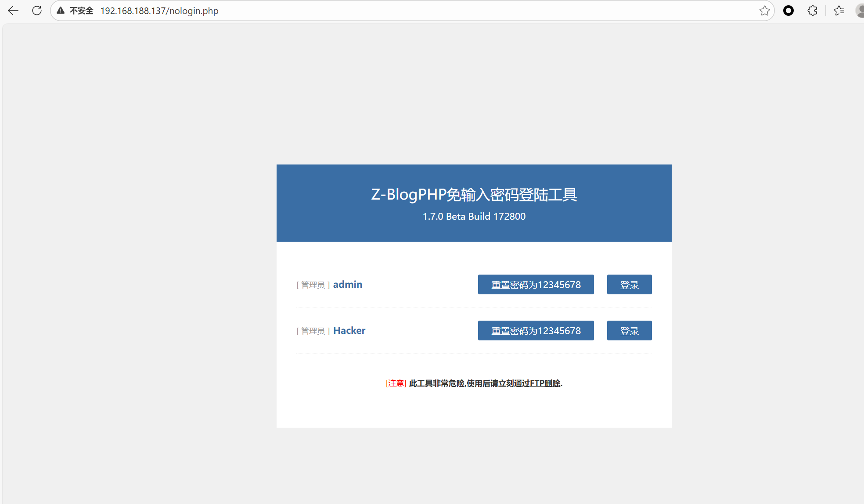864x504 pixels.
Task: Bookmark this page with the star icon
Action: [764, 11]
